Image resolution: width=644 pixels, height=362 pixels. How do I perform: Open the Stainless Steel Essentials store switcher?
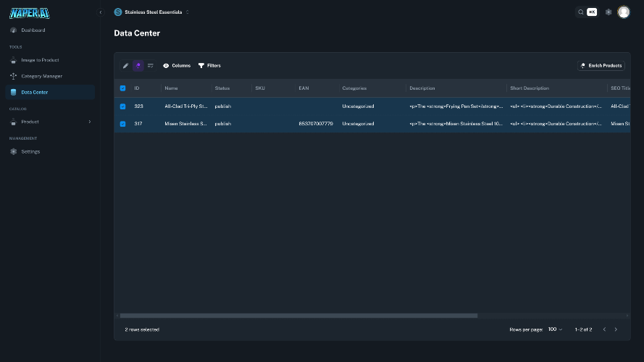point(151,12)
